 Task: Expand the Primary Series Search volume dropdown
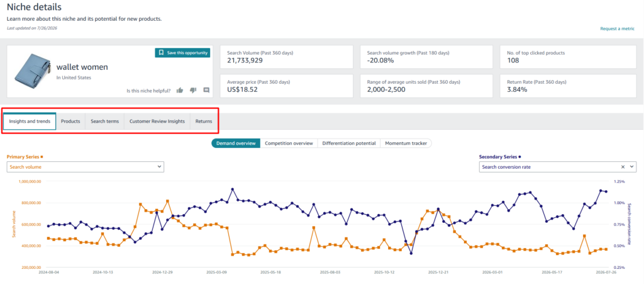coord(86,167)
